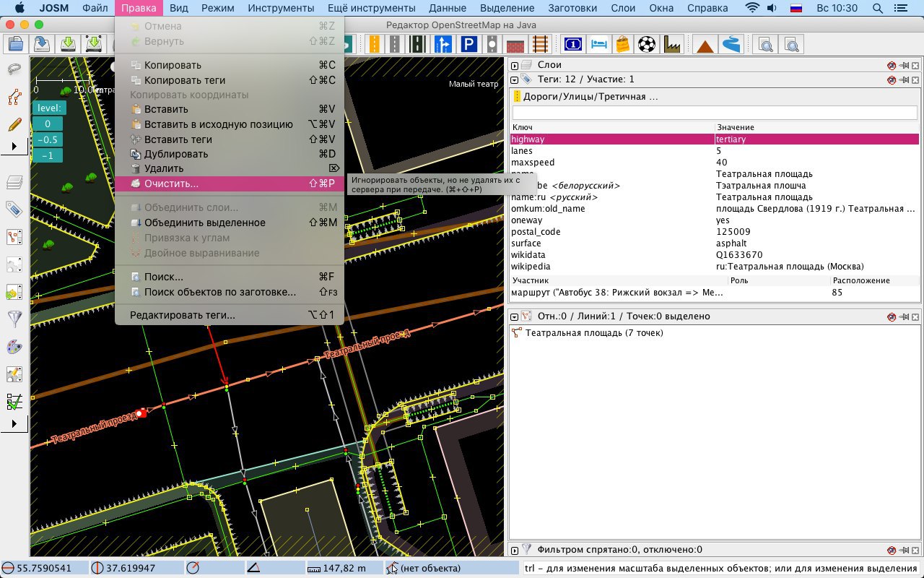Toggle the Layers dialog sidebar button
The width and height of the screenshot is (924, 578).
click(x=14, y=181)
